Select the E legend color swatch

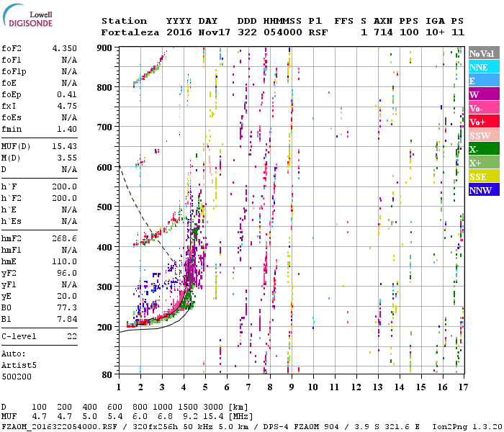pyautogui.click(x=484, y=80)
